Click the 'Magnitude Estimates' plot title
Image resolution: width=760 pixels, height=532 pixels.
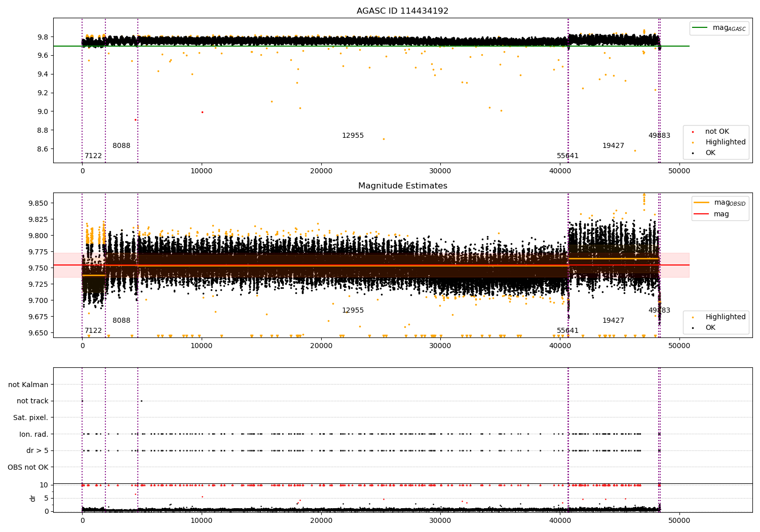coord(402,186)
